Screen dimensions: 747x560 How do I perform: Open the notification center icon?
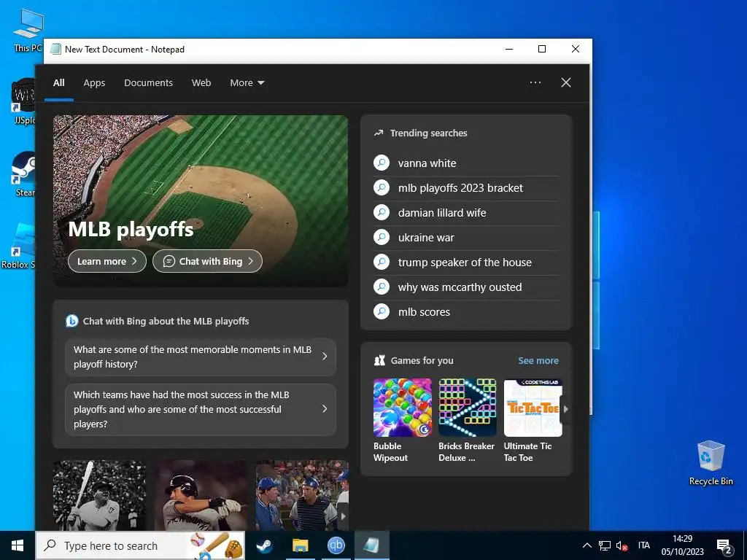point(724,547)
